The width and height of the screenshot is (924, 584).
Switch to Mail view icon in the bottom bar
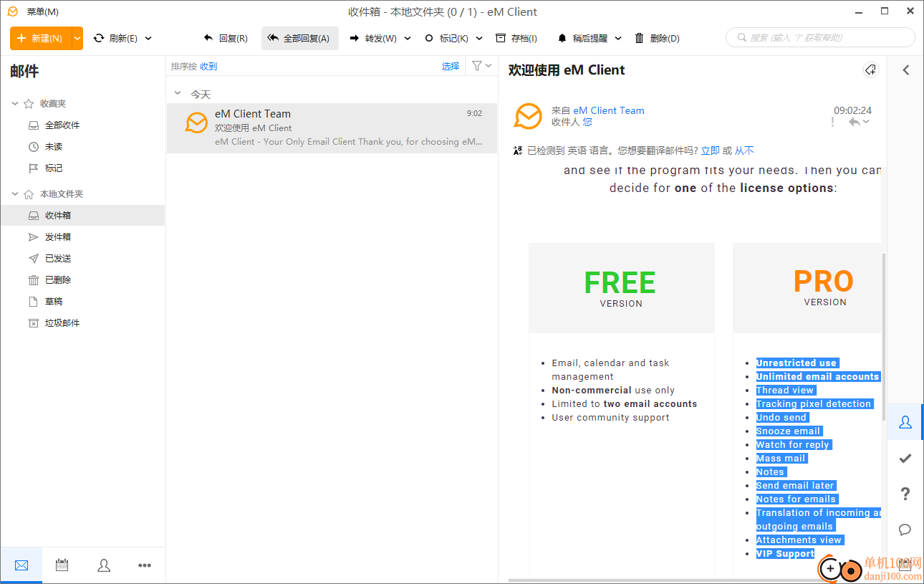click(21, 566)
